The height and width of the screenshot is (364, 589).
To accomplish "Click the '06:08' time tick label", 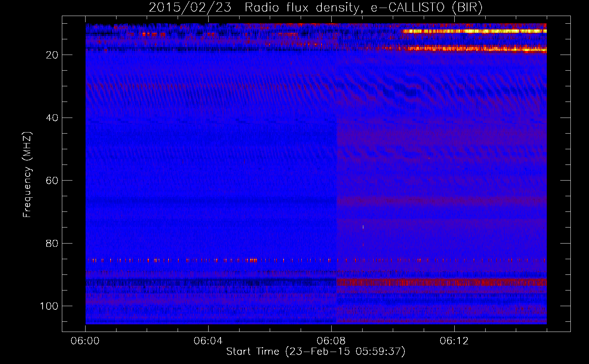I will (x=331, y=341).
